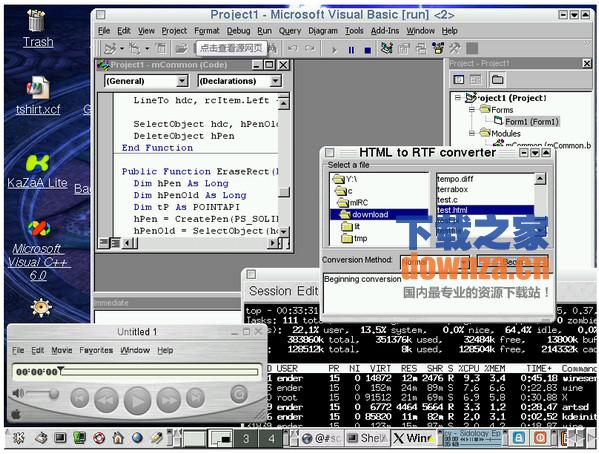Select test.c in converter file list

pyautogui.click(x=447, y=200)
